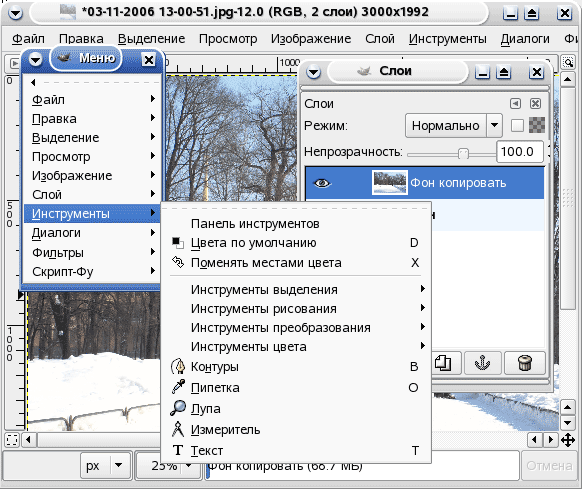Click navigation cross icon in image window
Screen dimensions: 582x489
[568, 440]
